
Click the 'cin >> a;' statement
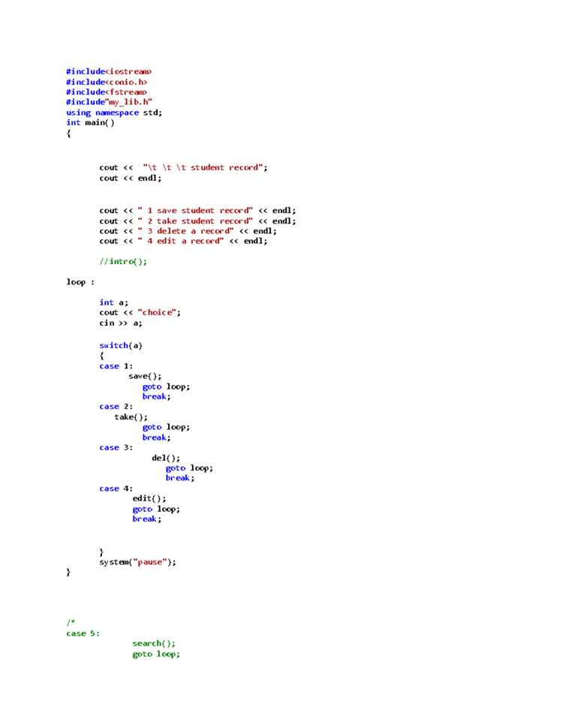(121, 323)
